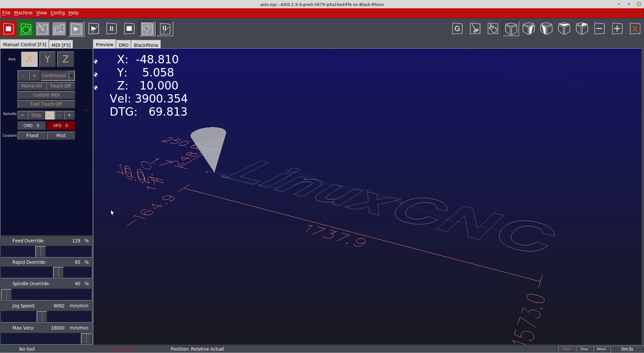Zoom out with the minus icon
The height and width of the screenshot is (353, 644).
(x=600, y=29)
